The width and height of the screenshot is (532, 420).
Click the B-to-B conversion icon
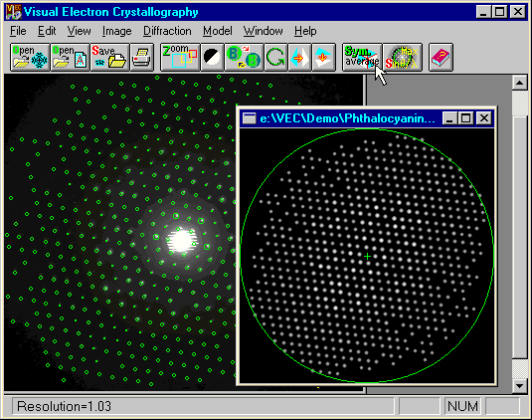[x=244, y=57]
